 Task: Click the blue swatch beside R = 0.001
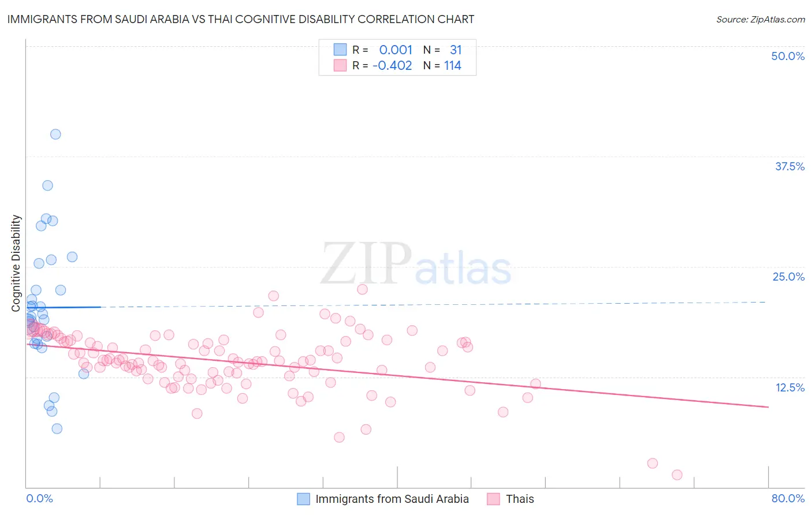pyautogui.click(x=340, y=50)
